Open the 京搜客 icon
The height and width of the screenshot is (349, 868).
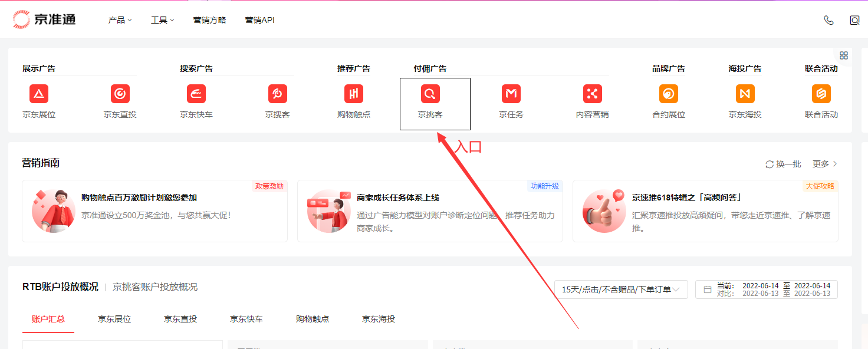click(278, 94)
